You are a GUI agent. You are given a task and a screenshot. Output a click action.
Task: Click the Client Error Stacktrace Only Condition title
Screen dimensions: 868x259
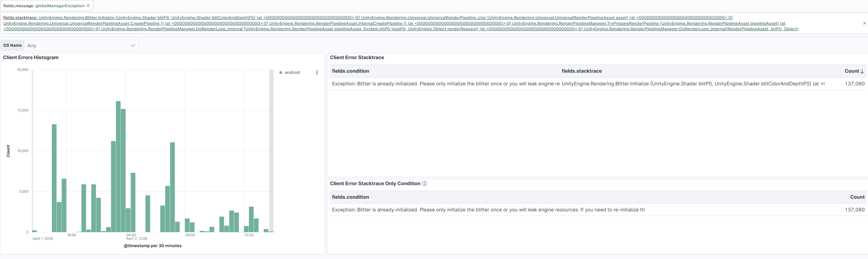coord(375,183)
